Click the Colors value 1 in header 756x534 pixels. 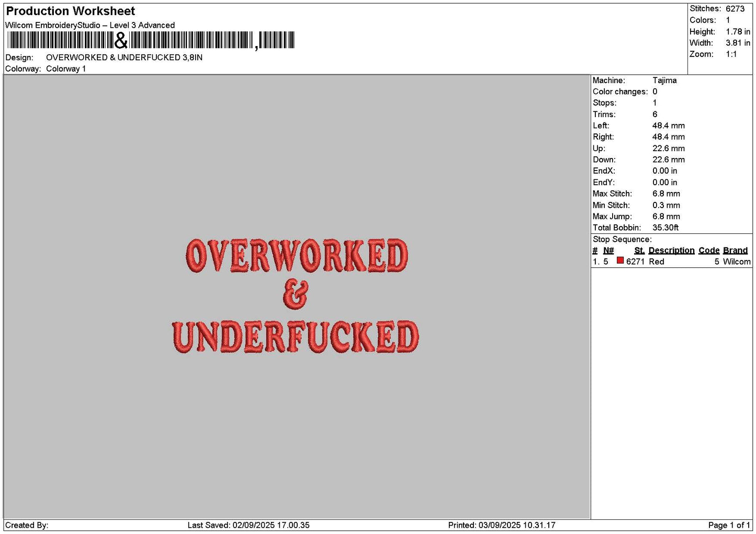[x=728, y=20]
